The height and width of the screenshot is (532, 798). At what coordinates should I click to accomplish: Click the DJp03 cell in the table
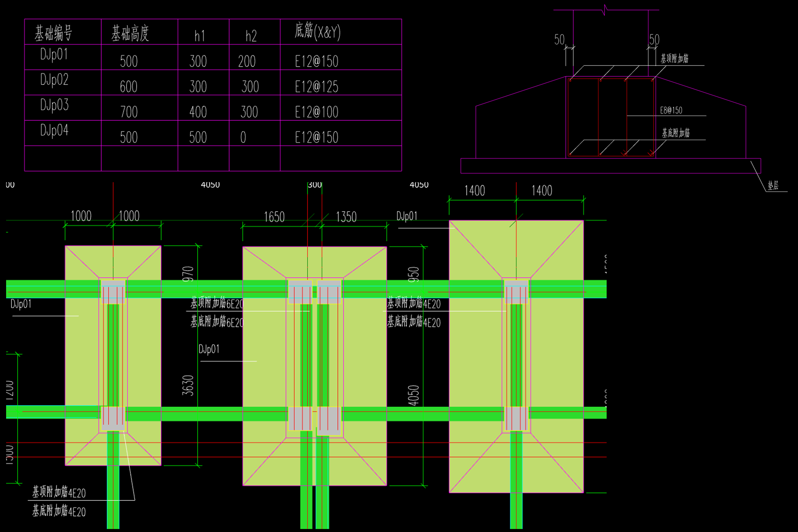tap(63, 107)
